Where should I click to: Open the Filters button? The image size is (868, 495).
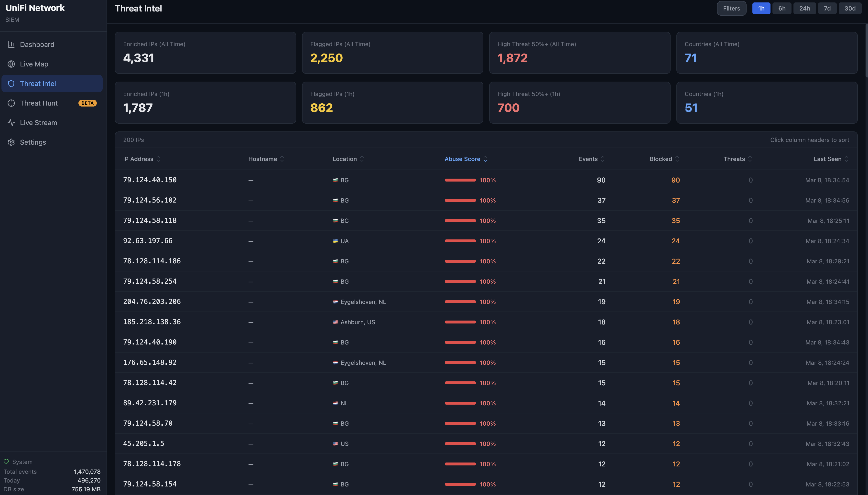pos(731,9)
